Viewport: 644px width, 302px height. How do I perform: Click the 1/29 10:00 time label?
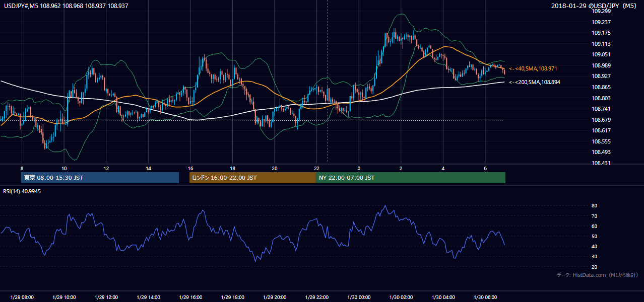click(x=64, y=297)
